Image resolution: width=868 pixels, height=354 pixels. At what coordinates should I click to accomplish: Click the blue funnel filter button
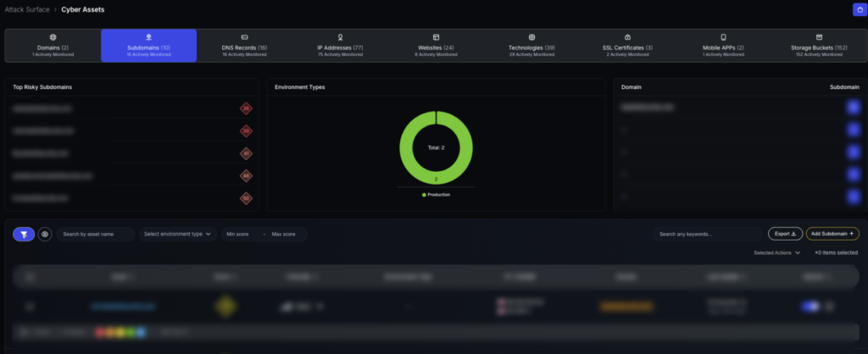(24, 234)
